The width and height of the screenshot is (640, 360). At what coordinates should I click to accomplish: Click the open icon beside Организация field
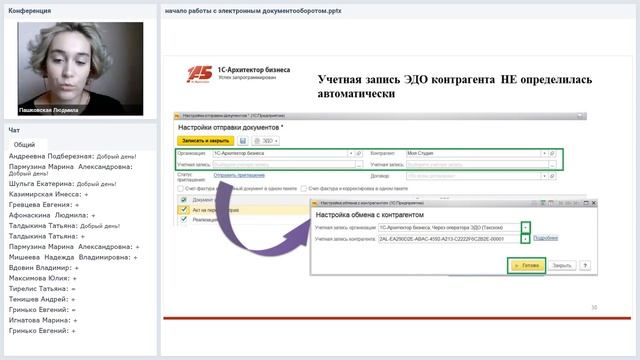tap(359, 153)
